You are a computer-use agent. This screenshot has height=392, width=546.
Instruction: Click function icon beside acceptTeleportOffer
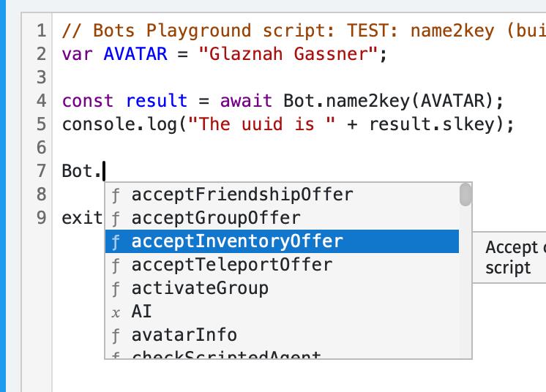116,265
